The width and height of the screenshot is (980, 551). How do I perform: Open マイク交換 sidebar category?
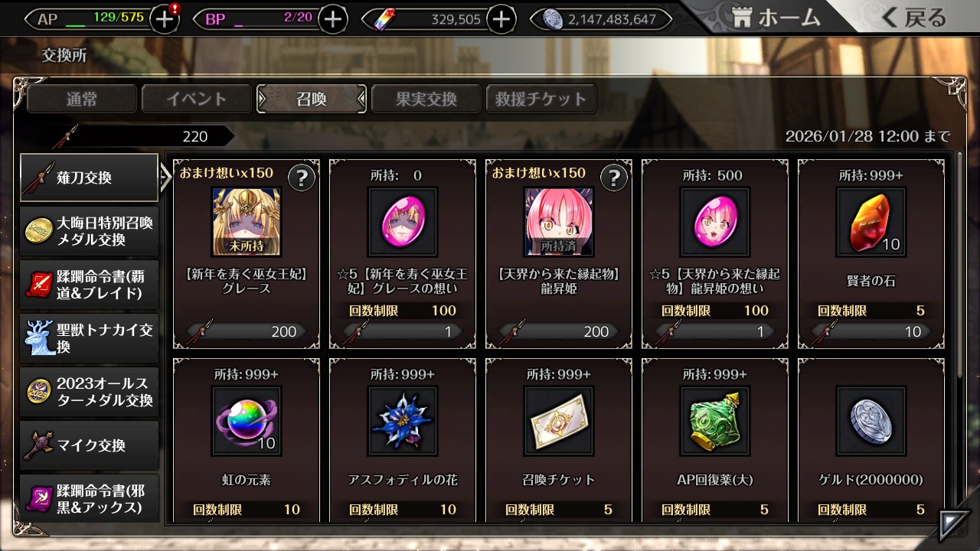click(90, 445)
